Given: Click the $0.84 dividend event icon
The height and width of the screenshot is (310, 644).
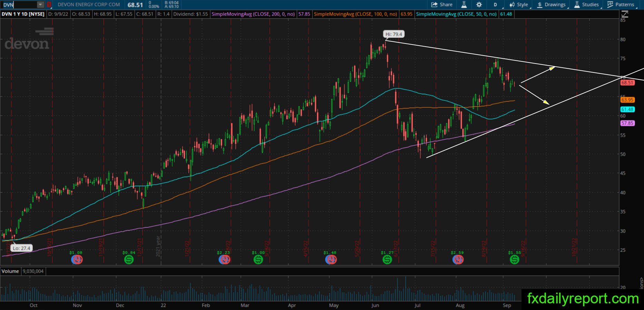Looking at the screenshot, I should point(129,259).
